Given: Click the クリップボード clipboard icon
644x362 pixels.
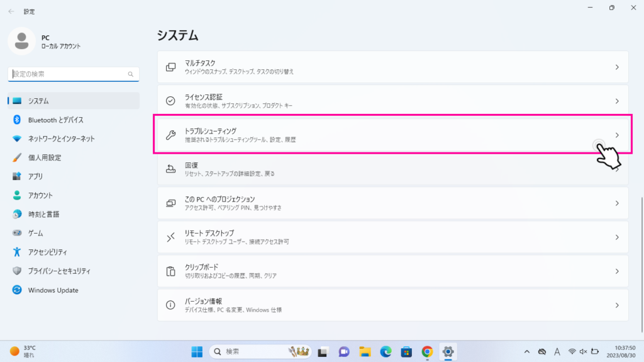Looking at the screenshot, I should [x=170, y=271].
